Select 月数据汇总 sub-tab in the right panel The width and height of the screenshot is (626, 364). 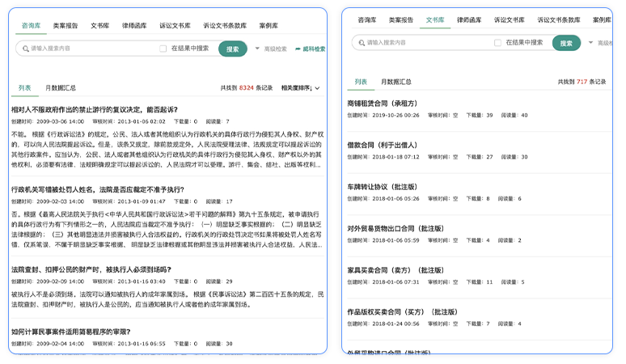[x=395, y=82]
